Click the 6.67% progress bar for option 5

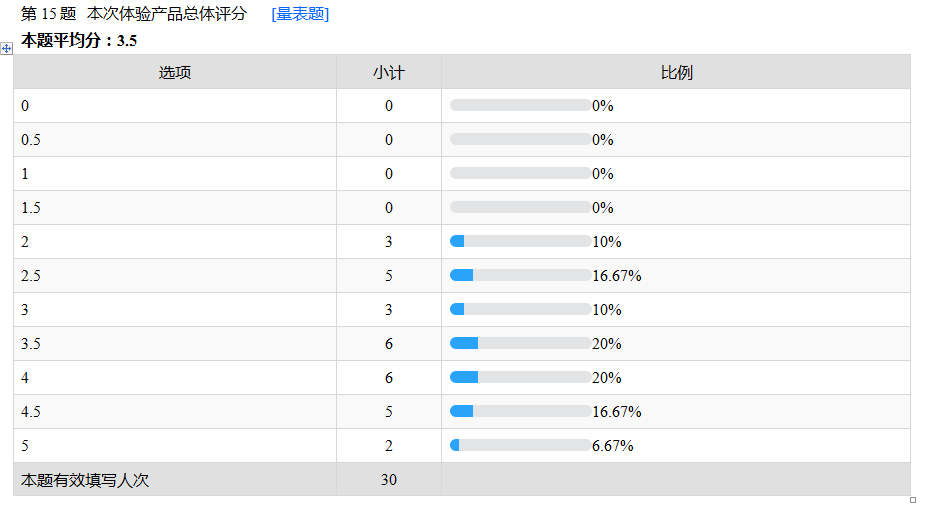point(520,446)
